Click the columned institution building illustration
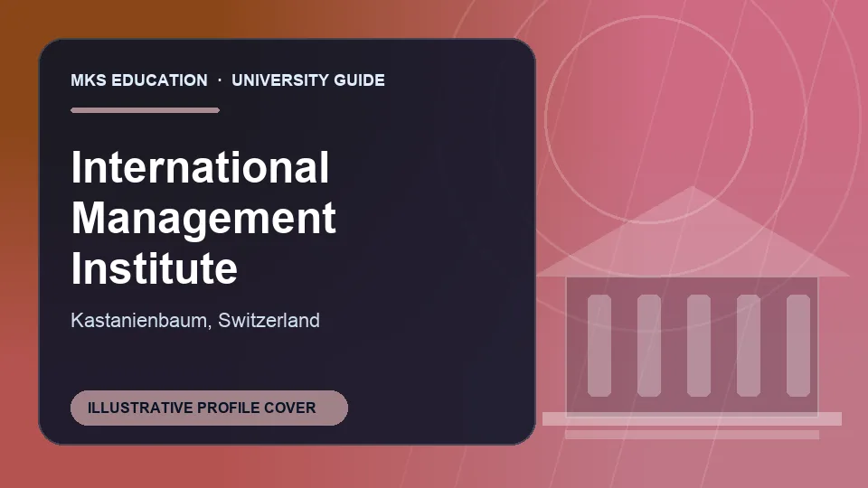The height and width of the screenshot is (488, 868). click(x=692, y=314)
